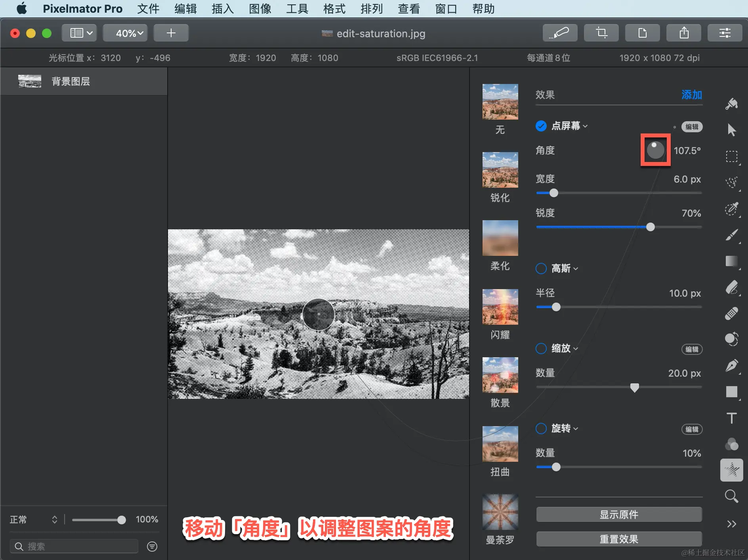Click the Apple menu logo
748x560 pixels.
pyautogui.click(x=22, y=8)
